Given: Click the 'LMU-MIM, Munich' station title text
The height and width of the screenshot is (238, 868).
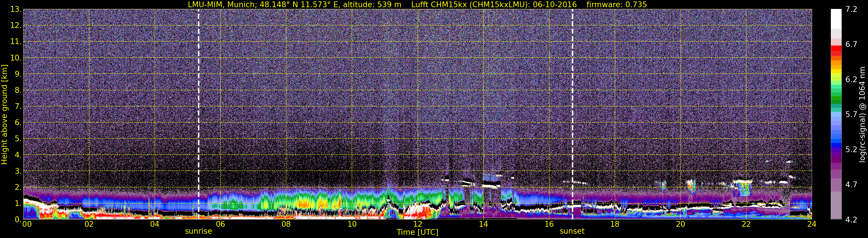Looking at the screenshot, I should click(222, 4).
